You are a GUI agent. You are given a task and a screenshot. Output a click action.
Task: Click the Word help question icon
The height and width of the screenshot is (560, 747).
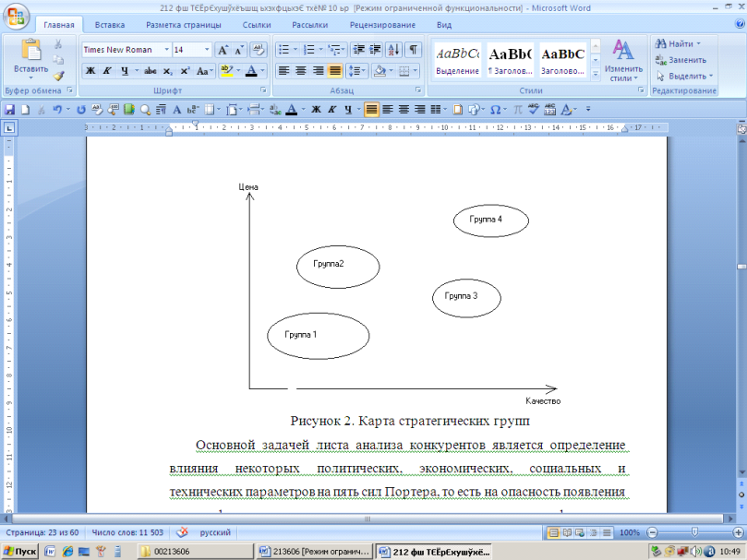[740, 24]
